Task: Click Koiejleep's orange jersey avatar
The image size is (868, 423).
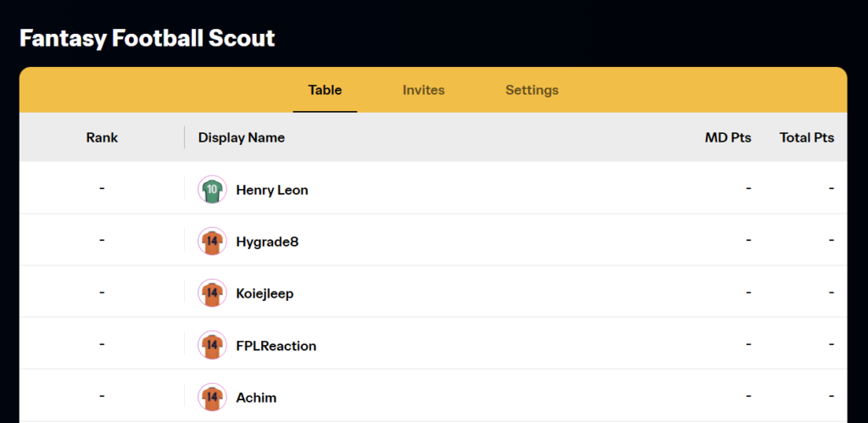Action: [212, 293]
